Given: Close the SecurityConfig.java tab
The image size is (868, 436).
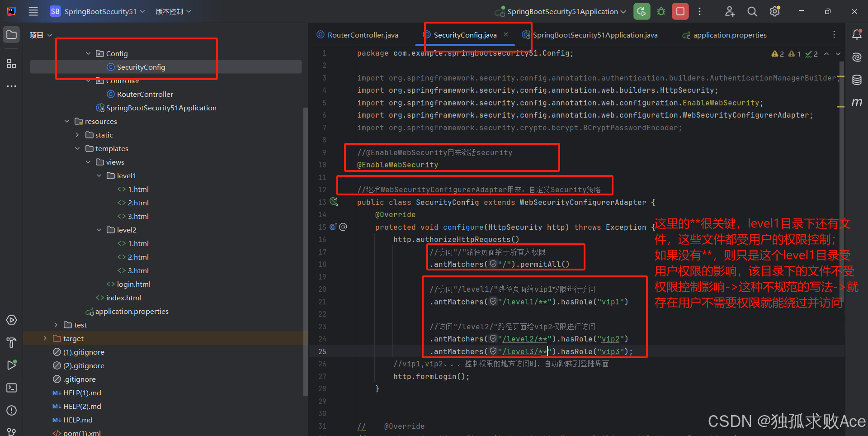Looking at the screenshot, I should [506, 34].
